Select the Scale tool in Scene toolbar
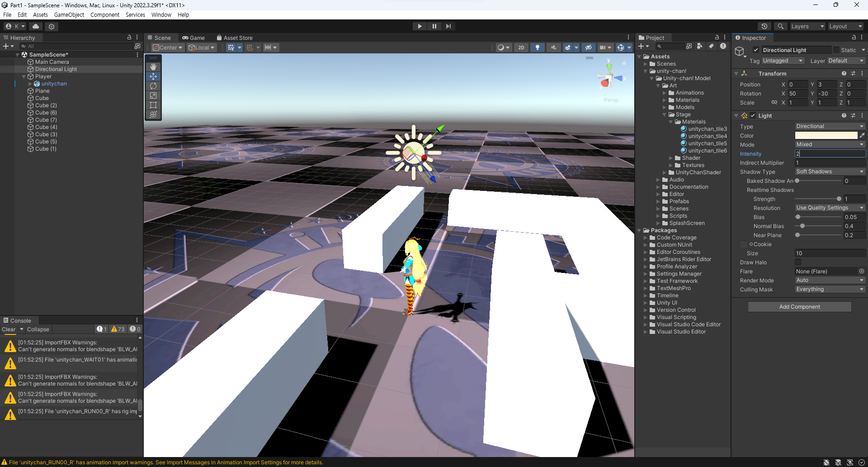The width and height of the screenshot is (868, 467). (x=153, y=95)
